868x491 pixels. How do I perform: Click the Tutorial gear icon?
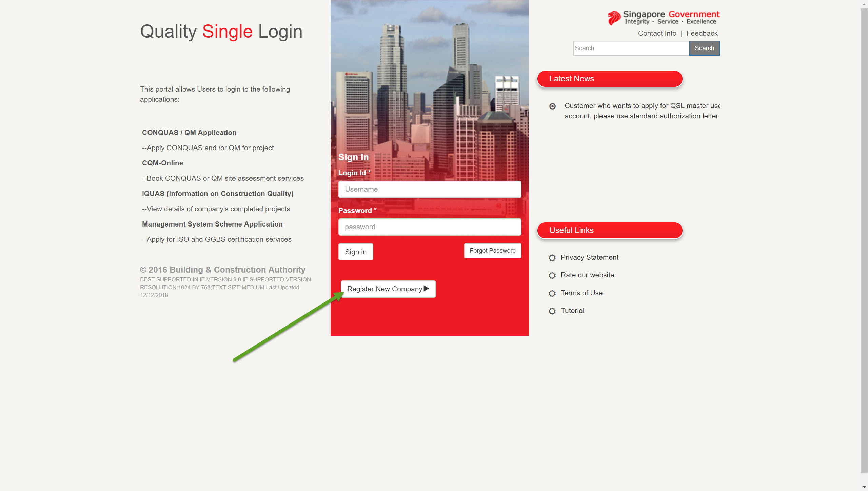tap(551, 311)
